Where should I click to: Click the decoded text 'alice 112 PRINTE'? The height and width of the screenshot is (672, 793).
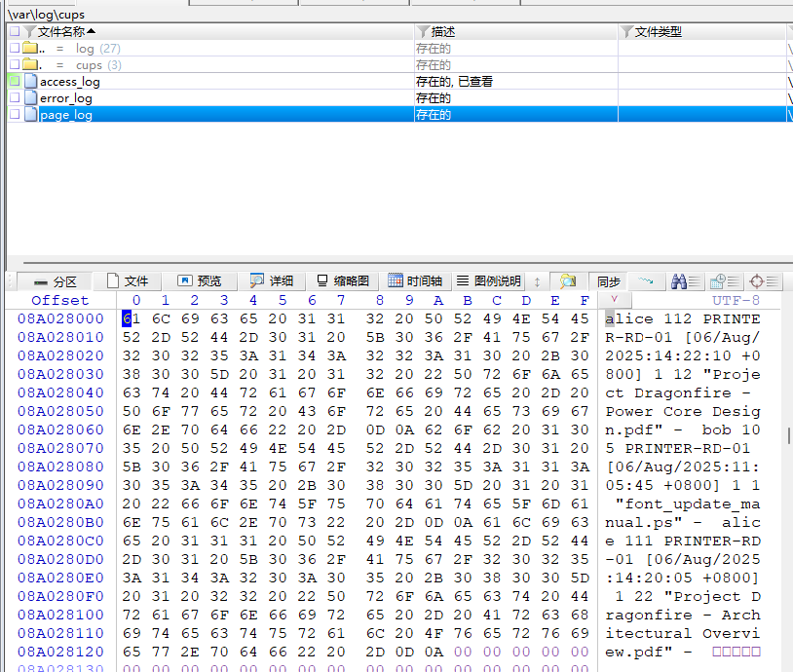pyautogui.click(x=682, y=319)
